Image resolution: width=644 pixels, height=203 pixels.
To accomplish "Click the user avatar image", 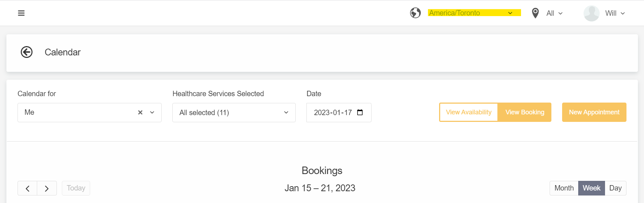I will tap(591, 13).
